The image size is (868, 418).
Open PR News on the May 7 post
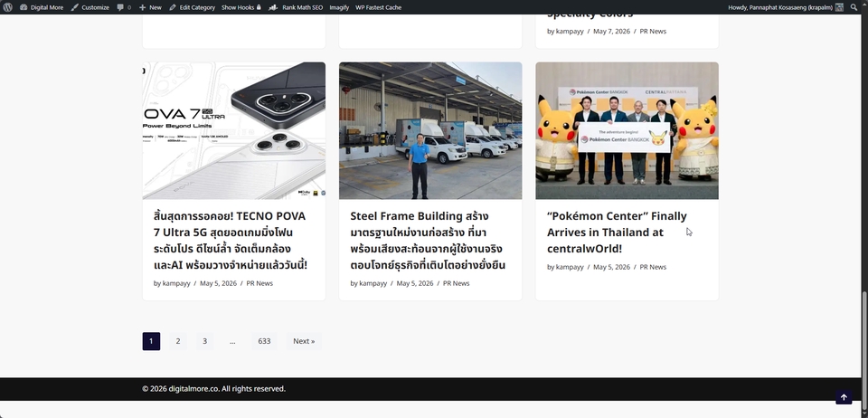click(653, 31)
